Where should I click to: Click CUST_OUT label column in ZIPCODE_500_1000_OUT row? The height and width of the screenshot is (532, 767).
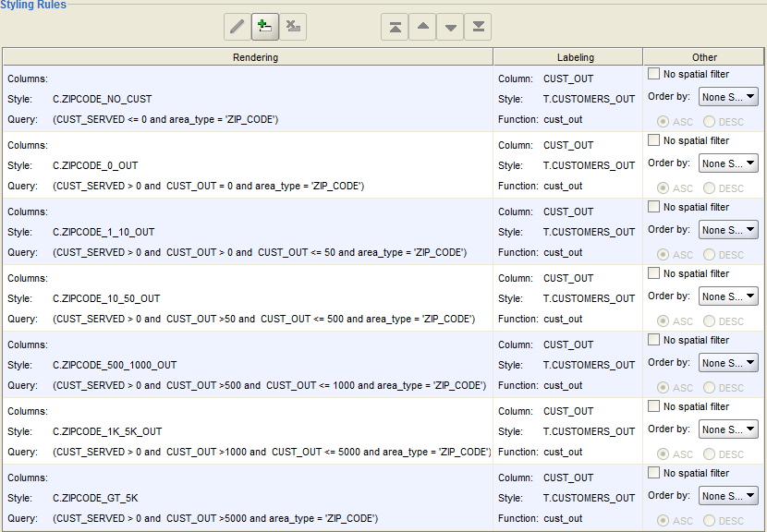point(568,345)
